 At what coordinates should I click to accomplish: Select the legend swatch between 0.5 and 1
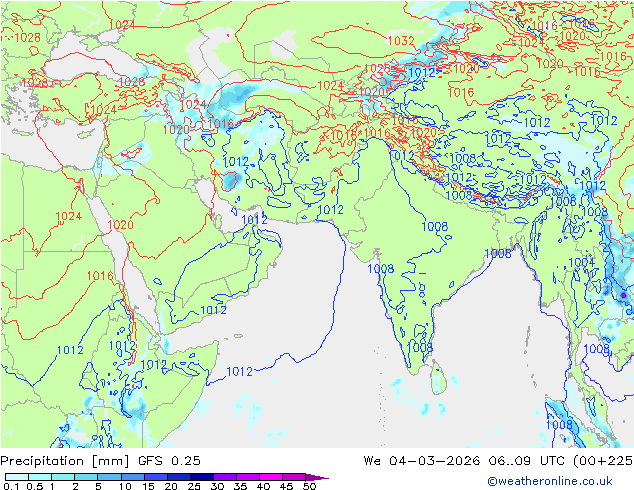(x=40, y=477)
